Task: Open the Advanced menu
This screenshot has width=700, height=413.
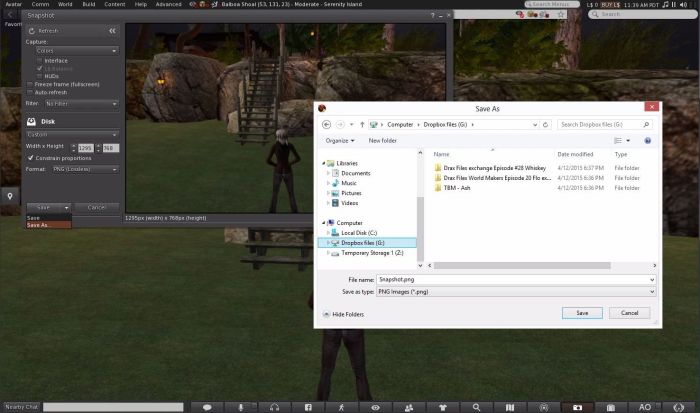Action: 168,4
